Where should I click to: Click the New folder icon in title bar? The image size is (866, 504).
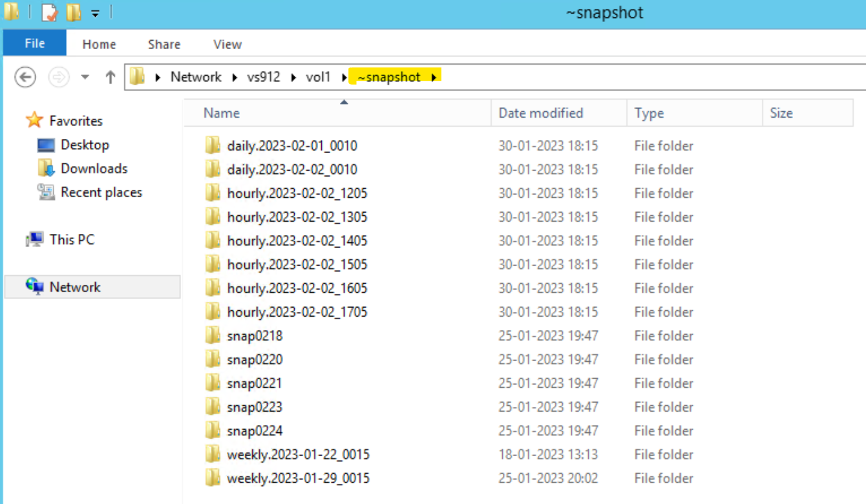click(x=74, y=12)
